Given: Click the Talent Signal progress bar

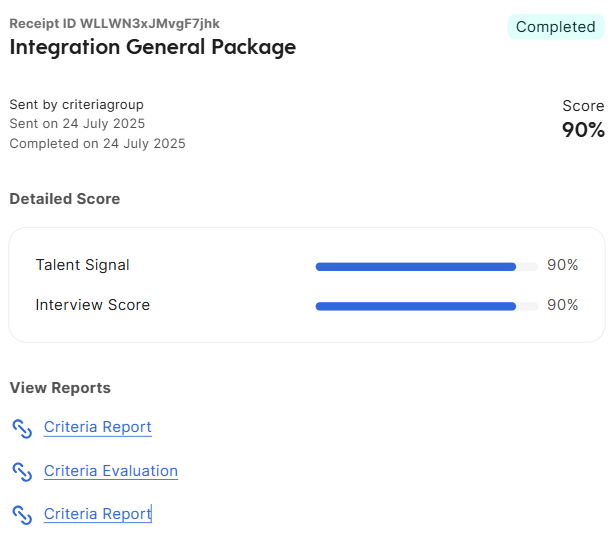Looking at the screenshot, I should click(427, 267).
